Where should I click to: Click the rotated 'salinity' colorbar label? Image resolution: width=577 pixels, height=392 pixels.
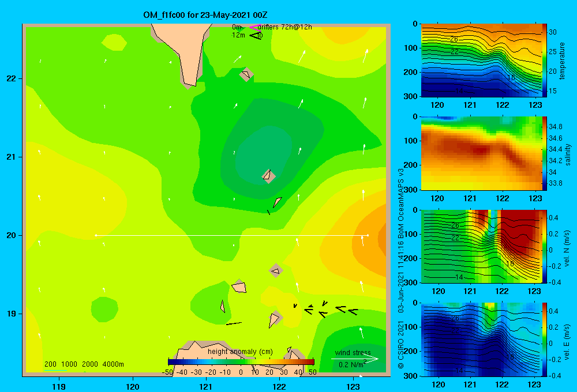(568, 155)
